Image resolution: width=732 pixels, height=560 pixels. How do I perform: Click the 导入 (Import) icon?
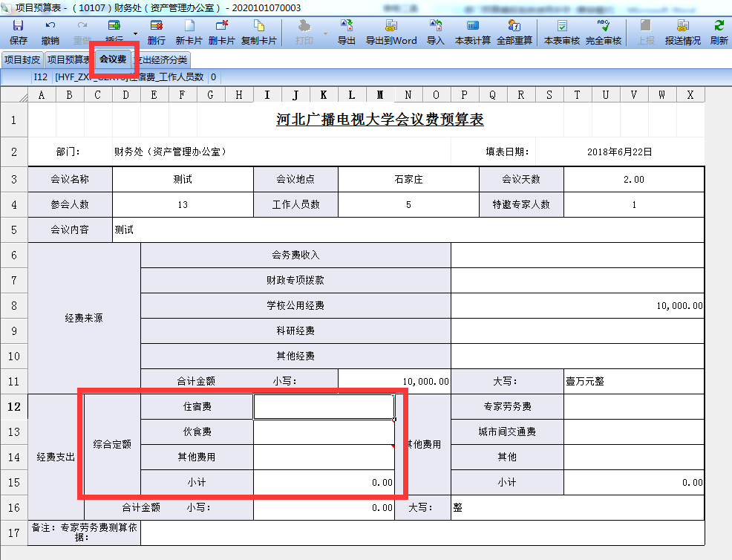click(436, 31)
